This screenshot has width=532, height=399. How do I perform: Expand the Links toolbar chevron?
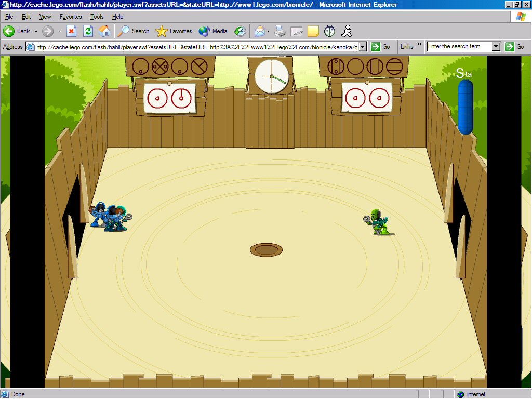420,44
